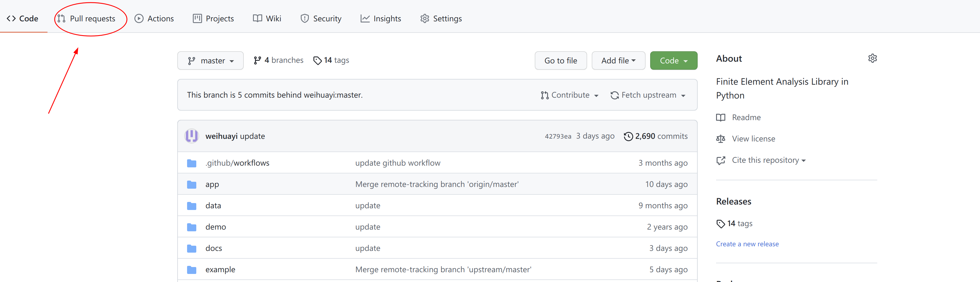Image resolution: width=980 pixels, height=282 pixels.
Task: Open the latest commit message 'update'
Action: click(252, 136)
